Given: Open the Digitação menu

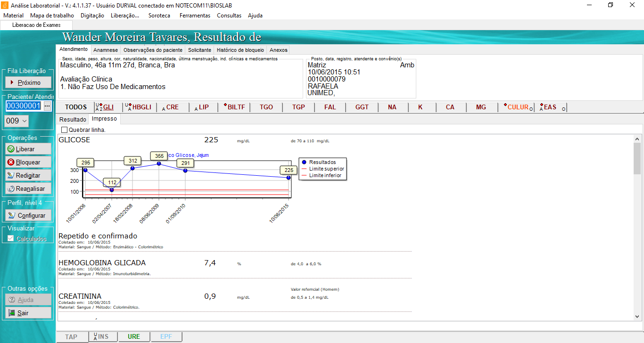Looking at the screenshot, I should 92,16.
